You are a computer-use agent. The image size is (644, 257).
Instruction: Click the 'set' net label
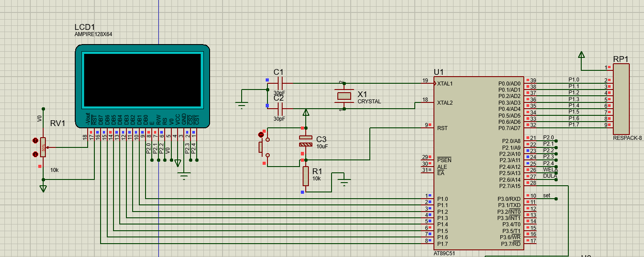coord(547,196)
